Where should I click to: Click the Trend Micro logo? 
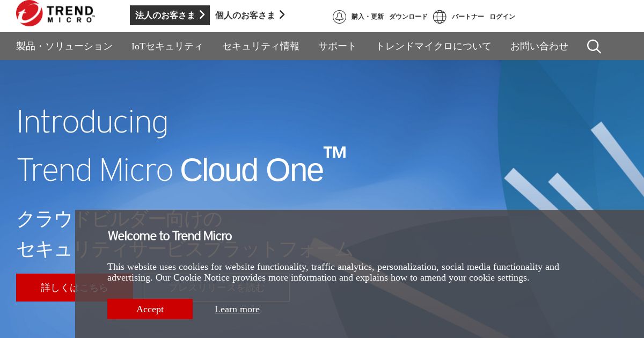click(x=55, y=13)
